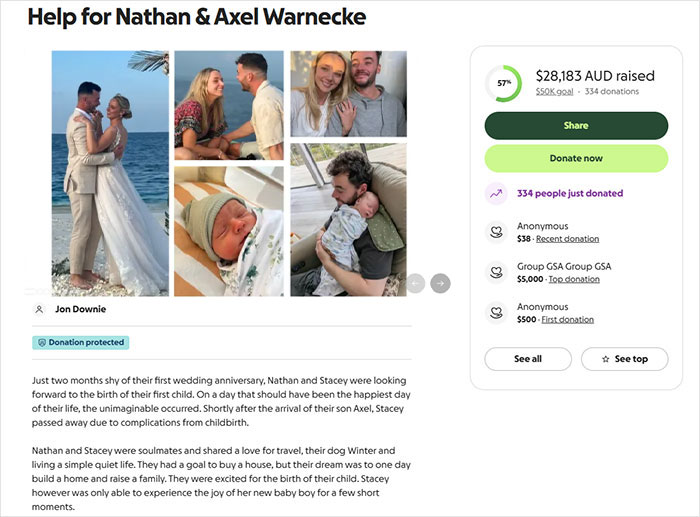Click the donor icon beside Group GSA
This screenshot has height=517, width=700.
(495, 272)
